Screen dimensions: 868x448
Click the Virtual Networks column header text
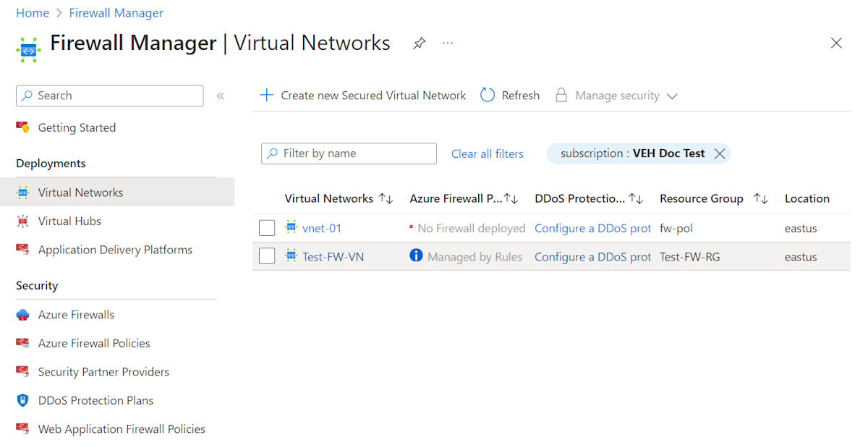click(x=329, y=198)
